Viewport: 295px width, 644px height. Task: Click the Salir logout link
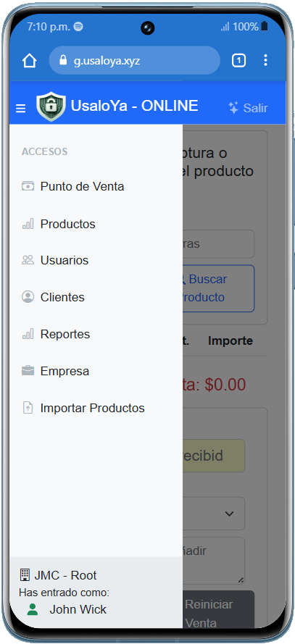[248, 108]
